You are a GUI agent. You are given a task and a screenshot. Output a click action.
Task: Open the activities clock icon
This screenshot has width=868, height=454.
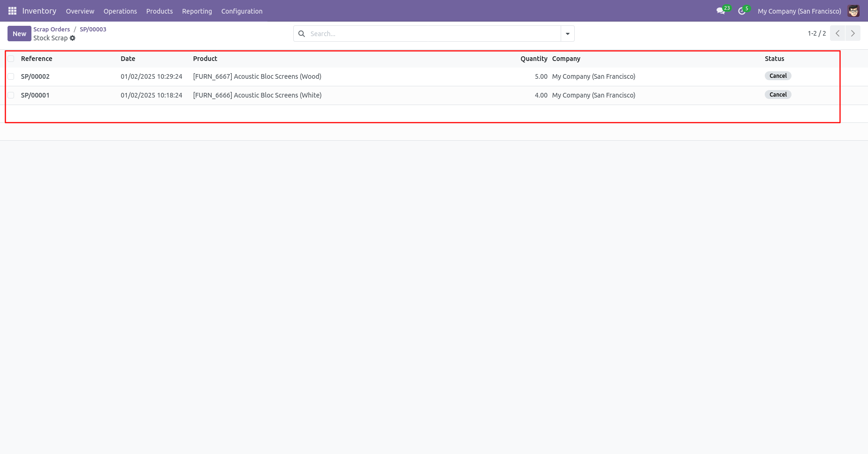[x=742, y=11]
